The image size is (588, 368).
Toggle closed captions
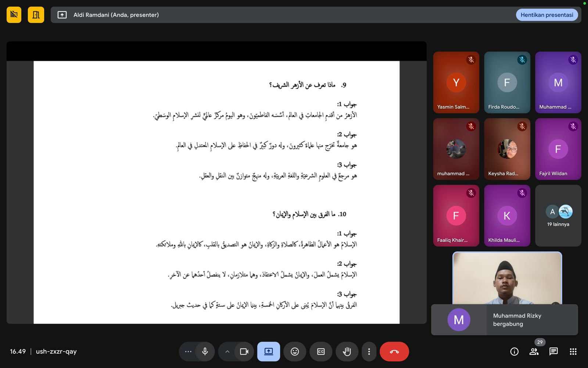(321, 351)
